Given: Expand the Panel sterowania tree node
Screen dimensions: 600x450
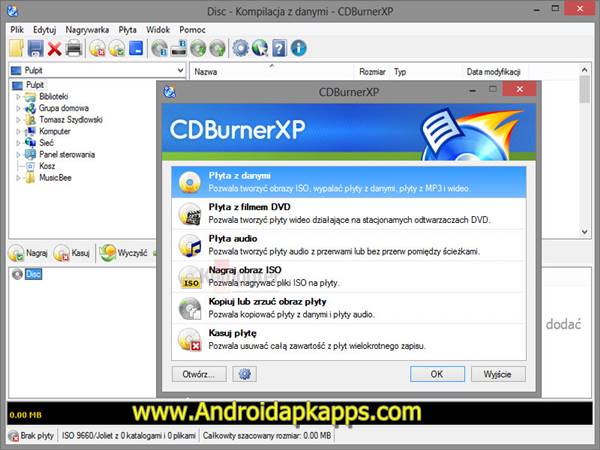Looking at the screenshot, I should pos(18,155).
